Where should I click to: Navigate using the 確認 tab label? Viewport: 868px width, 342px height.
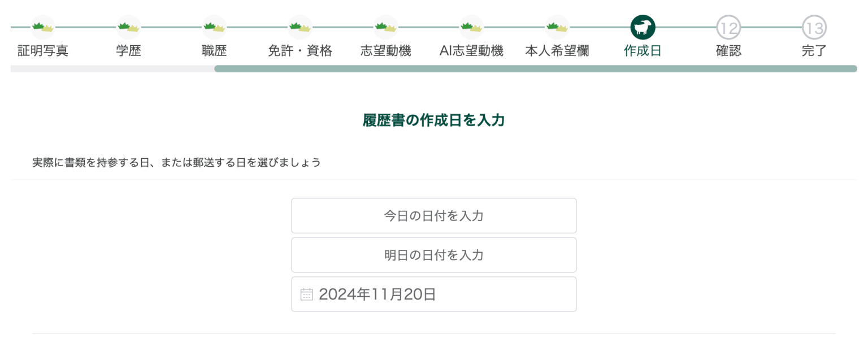coord(728,50)
